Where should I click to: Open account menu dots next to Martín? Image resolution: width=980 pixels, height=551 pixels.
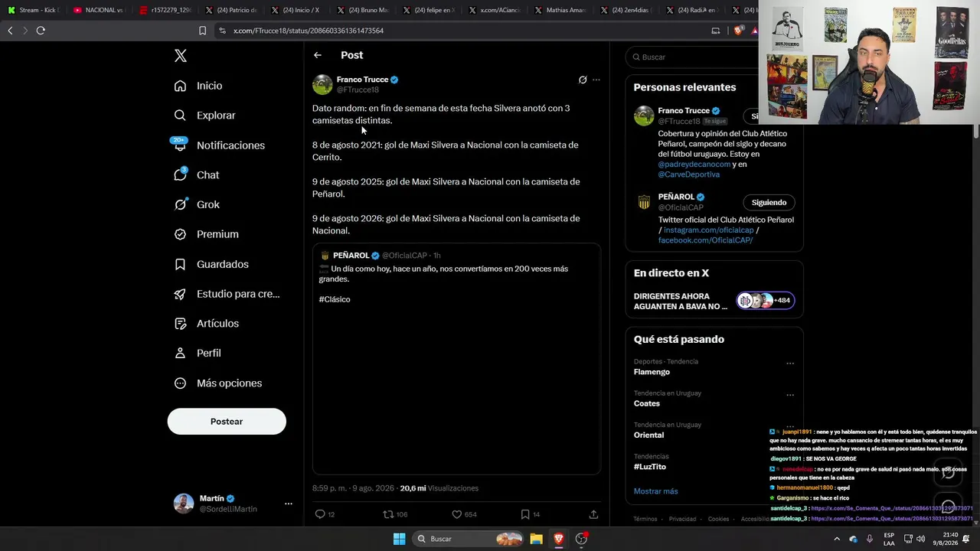pyautogui.click(x=289, y=504)
